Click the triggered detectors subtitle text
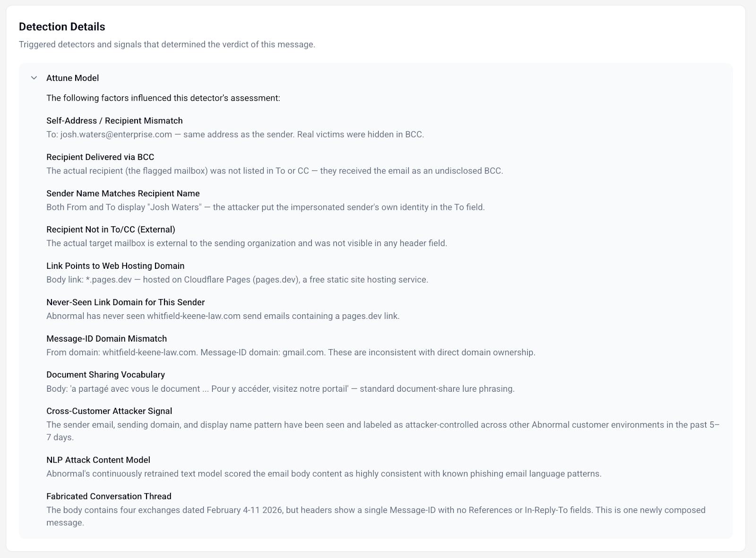The image size is (756, 558). [167, 44]
